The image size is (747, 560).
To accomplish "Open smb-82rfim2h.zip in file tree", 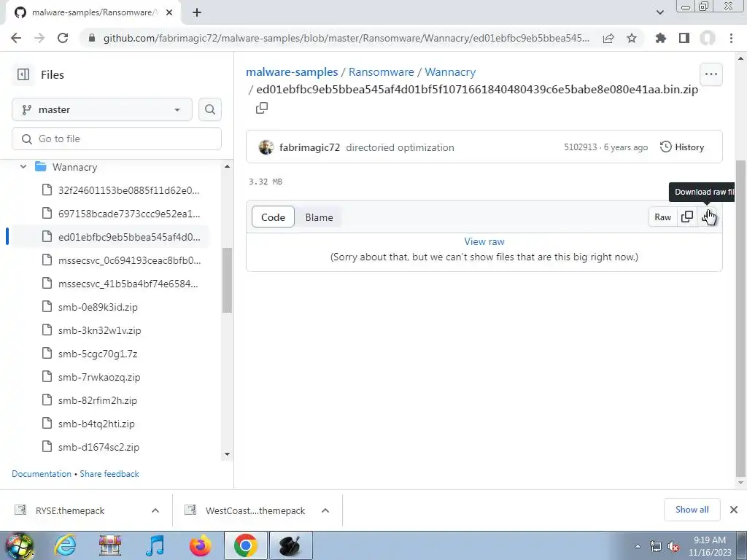I will point(97,400).
